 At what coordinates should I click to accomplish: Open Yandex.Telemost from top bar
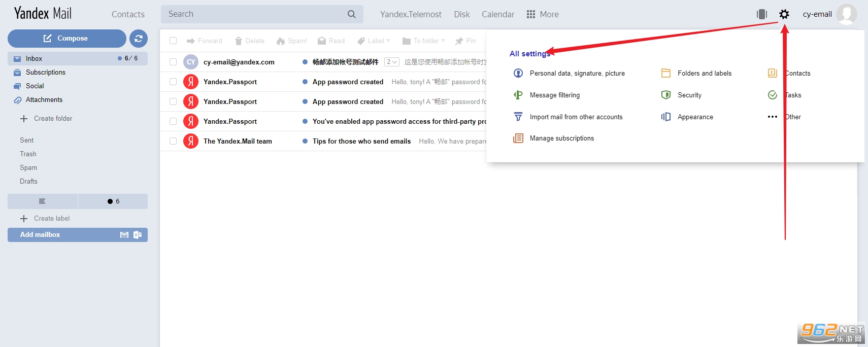tap(411, 14)
